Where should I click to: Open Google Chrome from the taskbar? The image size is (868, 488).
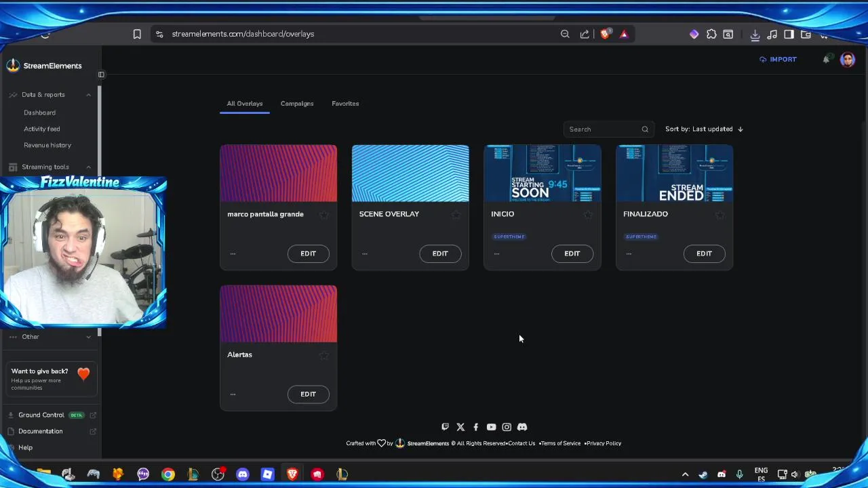(x=167, y=474)
